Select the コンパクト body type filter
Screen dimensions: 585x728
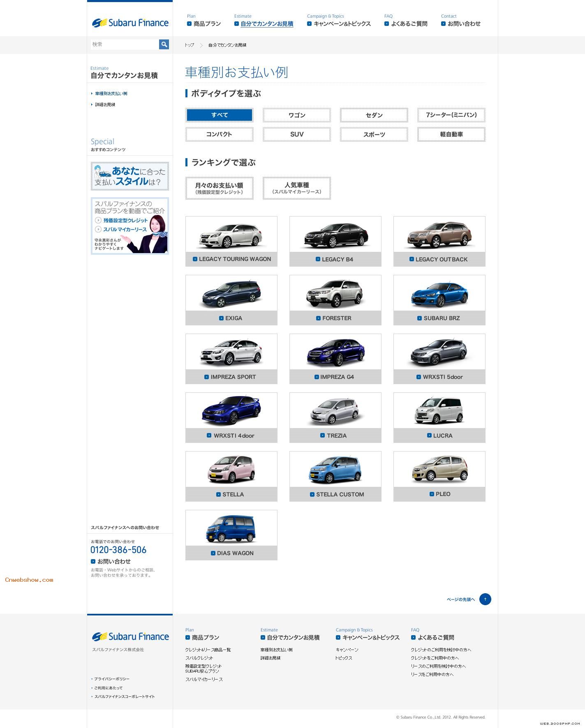(220, 134)
